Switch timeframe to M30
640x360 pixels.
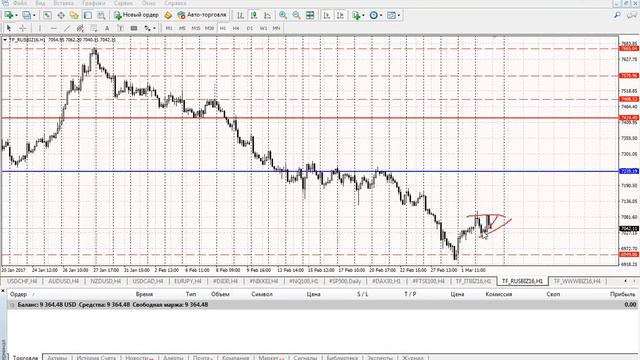pos(209,28)
